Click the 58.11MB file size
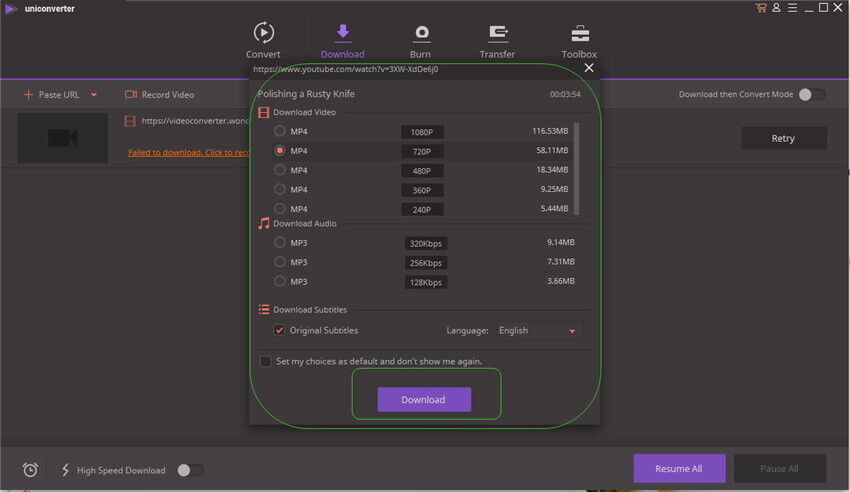This screenshot has height=492, width=850. (552, 150)
